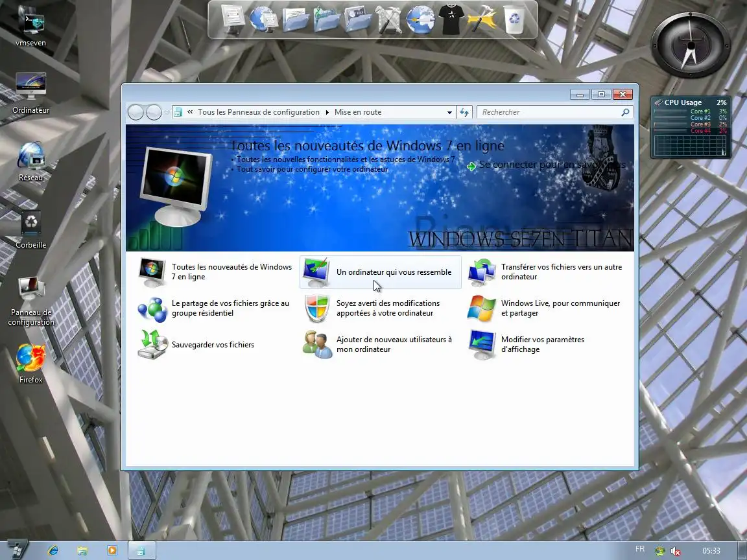The image size is (747, 560).
Task: Click the wrench and hammer tools dock icon
Action: click(x=389, y=19)
